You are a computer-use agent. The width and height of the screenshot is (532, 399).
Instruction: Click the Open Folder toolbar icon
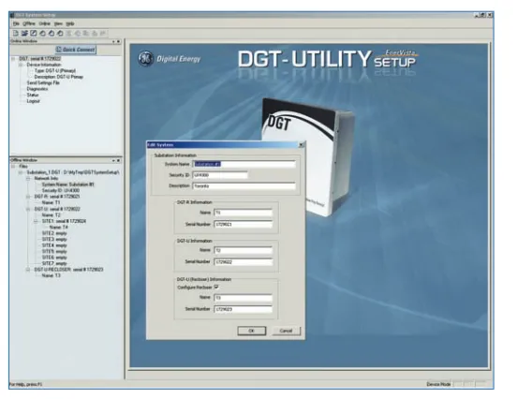coord(24,33)
